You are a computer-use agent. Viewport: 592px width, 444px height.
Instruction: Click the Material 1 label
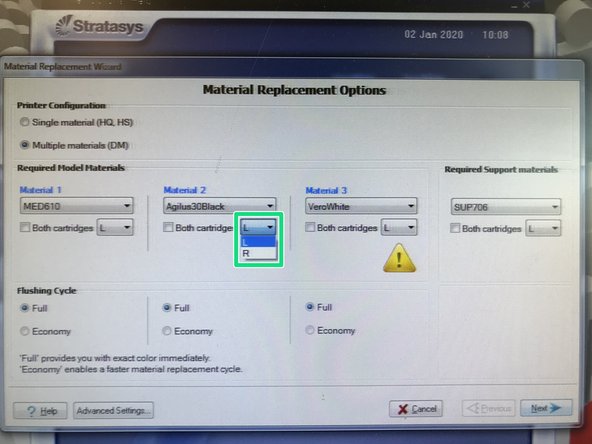coord(40,190)
